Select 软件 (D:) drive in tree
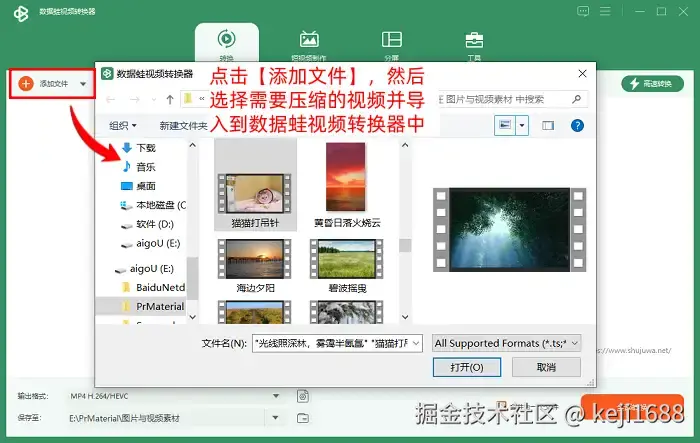 pyautogui.click(x=147, y=224)
